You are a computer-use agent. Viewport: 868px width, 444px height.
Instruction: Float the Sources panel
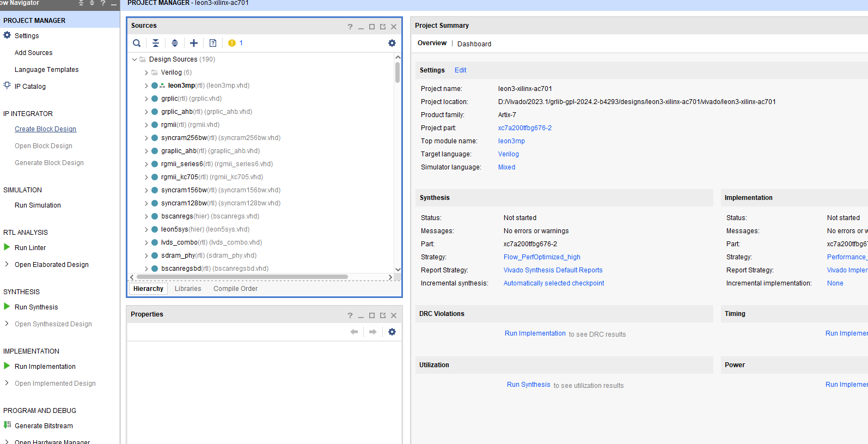(x=383, y=27)
